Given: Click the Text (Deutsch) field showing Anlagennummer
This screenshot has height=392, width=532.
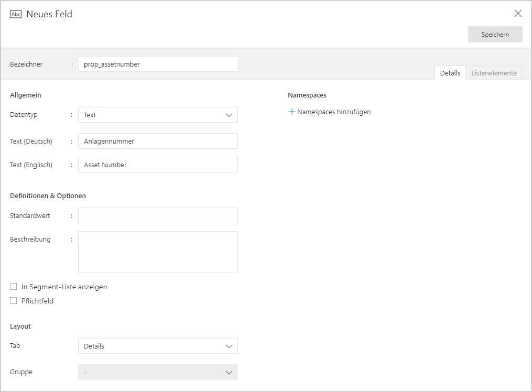Looking at the screenshot, I should tap(157, 141).
